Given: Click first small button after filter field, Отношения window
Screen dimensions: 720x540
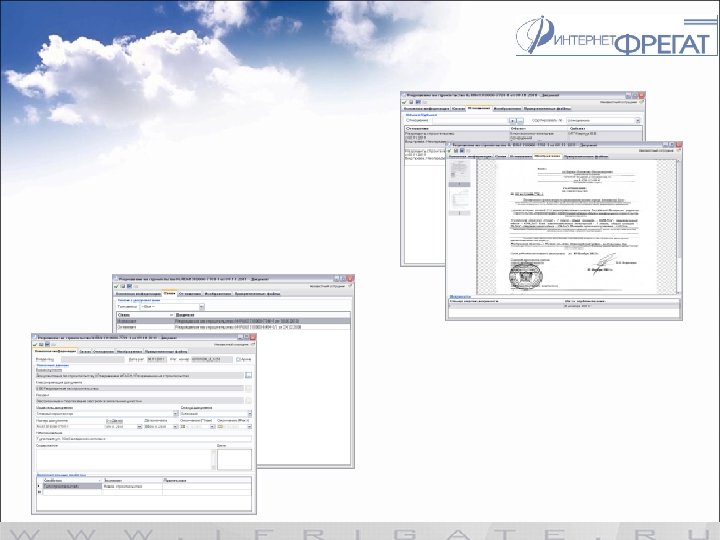Looking at the screenshot, I should 513,121.
